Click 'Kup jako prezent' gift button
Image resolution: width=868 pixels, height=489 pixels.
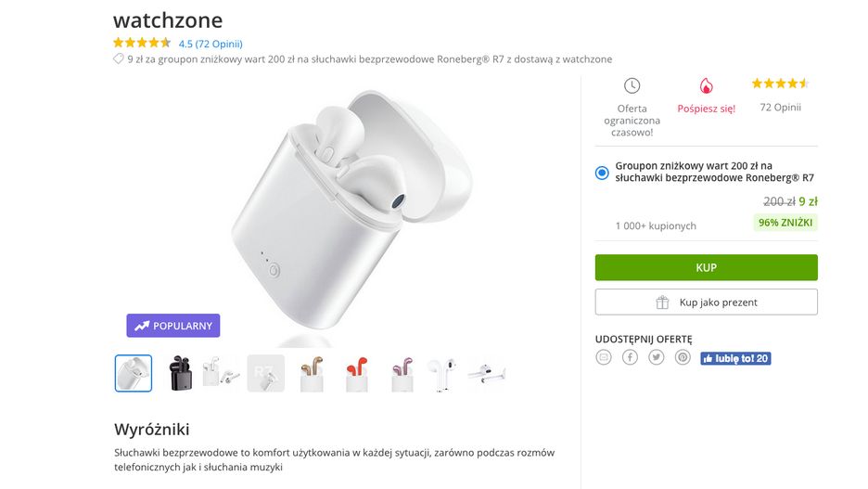706,302
